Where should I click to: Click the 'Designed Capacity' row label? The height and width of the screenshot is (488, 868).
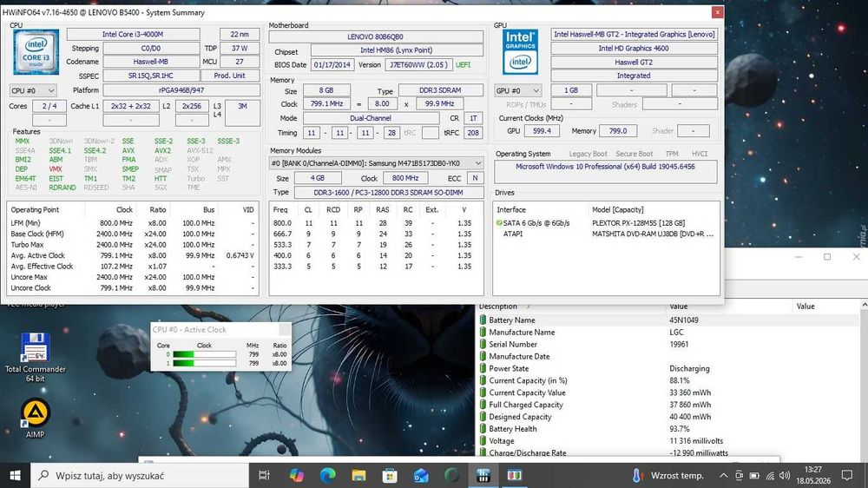click(x=520, y=417)
